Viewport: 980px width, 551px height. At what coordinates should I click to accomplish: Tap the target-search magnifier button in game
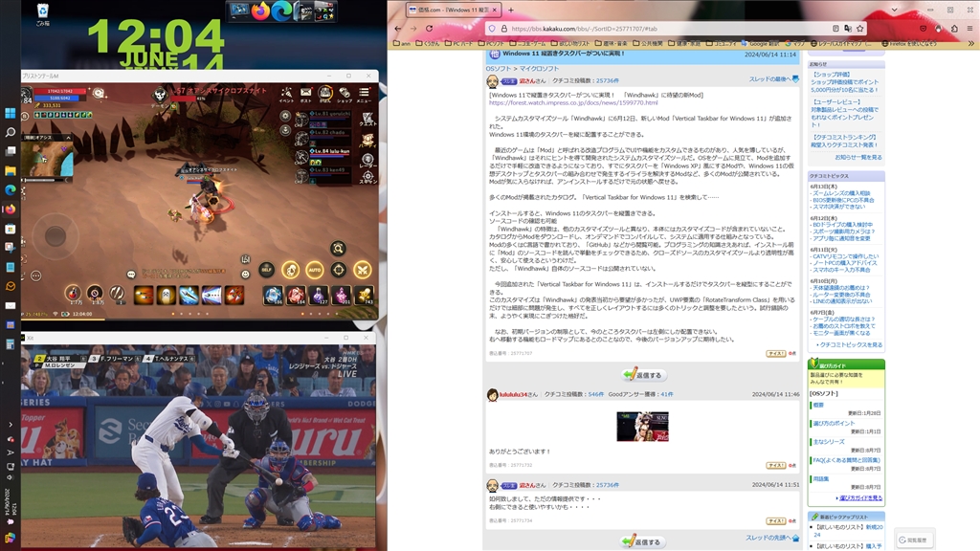338,249
